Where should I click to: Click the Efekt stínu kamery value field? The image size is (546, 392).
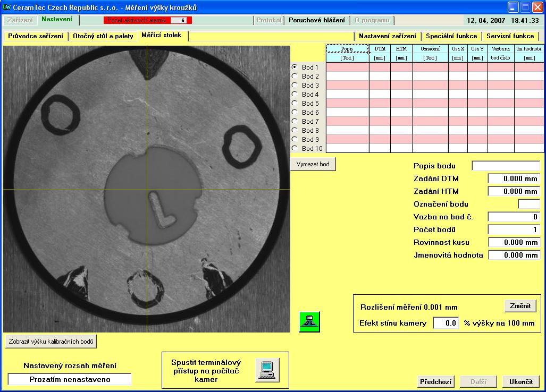click(446, 323)
